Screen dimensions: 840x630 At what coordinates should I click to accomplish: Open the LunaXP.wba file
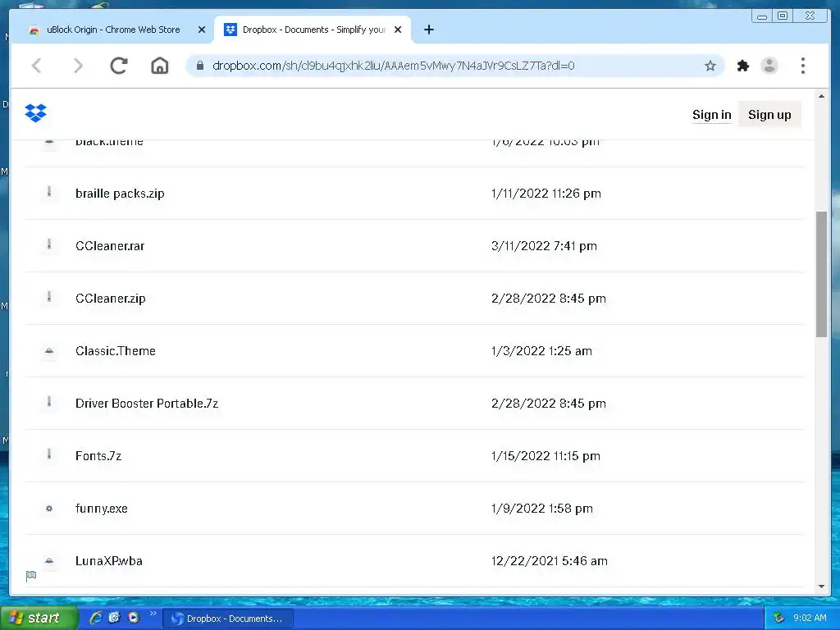click(109, 561)
